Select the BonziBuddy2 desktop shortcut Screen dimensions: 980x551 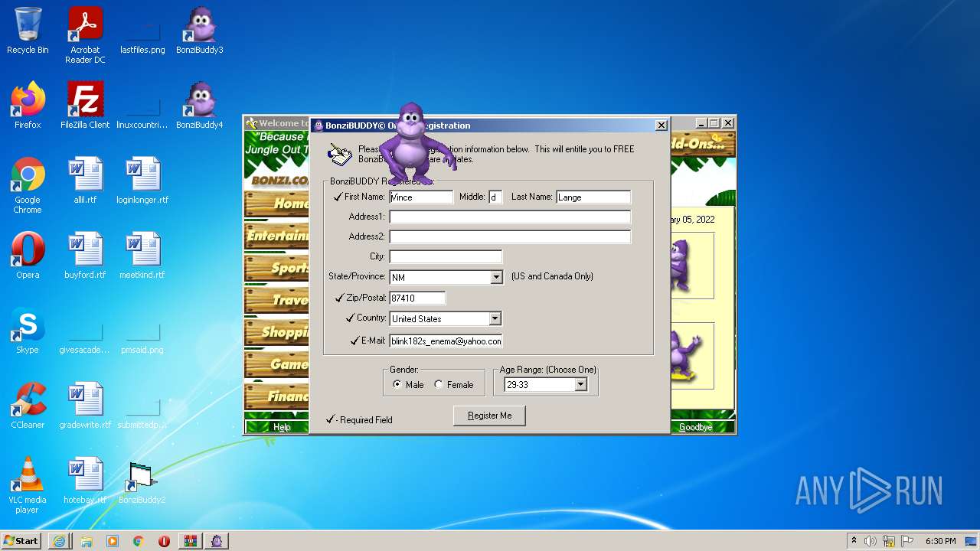(x=142, y=481)
